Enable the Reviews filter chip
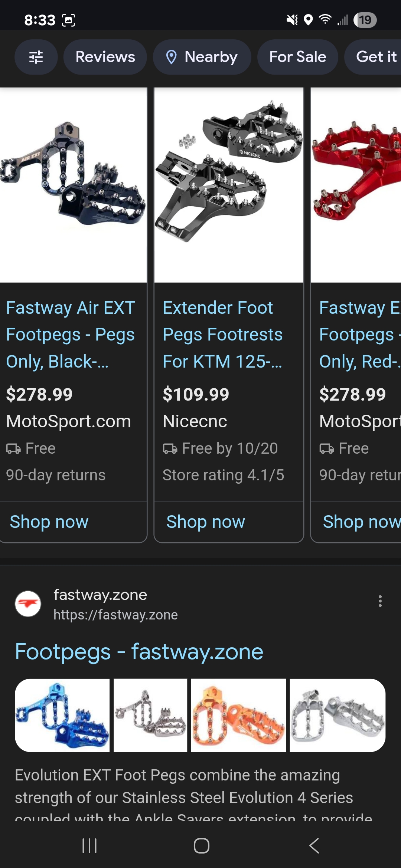 click(x=105, y=57)
